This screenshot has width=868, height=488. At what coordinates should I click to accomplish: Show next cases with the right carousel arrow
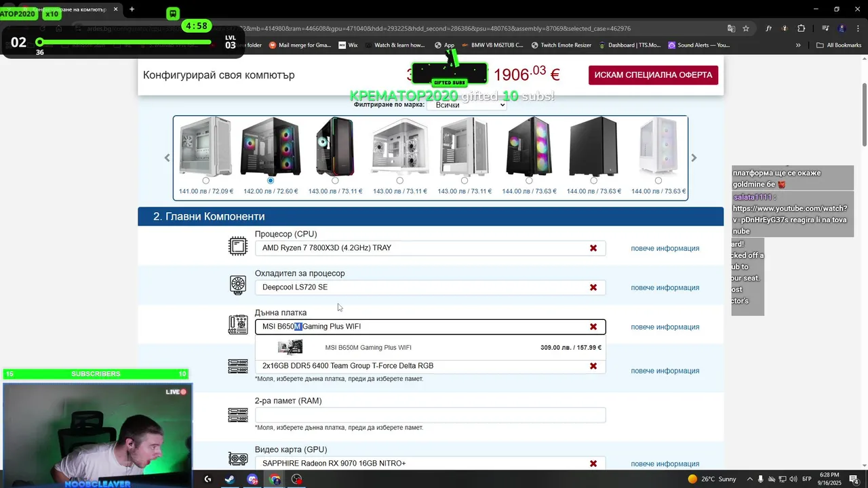[x=694, y=158]
